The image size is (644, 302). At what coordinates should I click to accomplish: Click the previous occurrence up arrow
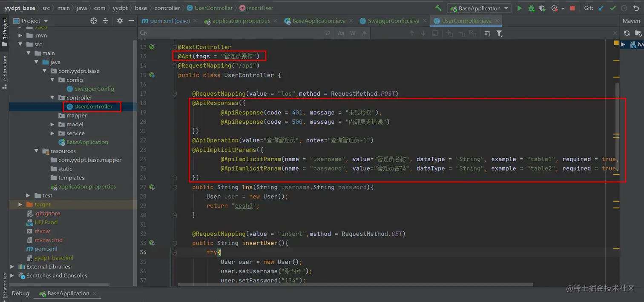coord(412,33)
